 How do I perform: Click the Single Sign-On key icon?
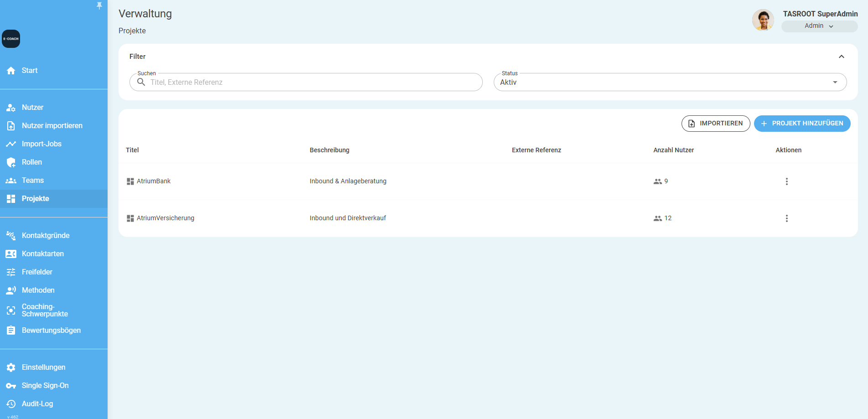click(11, 386)
